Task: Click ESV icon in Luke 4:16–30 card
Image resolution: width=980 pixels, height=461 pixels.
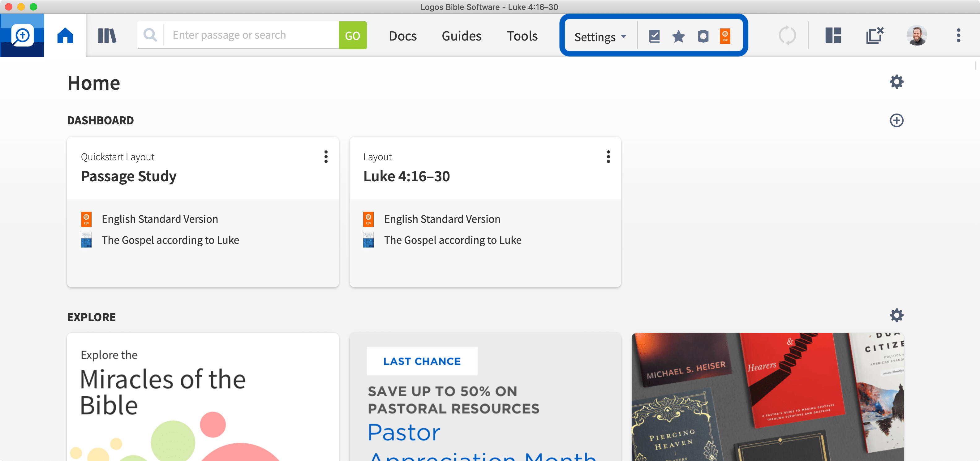Action: pyautogui.click(x=368, y=219)
